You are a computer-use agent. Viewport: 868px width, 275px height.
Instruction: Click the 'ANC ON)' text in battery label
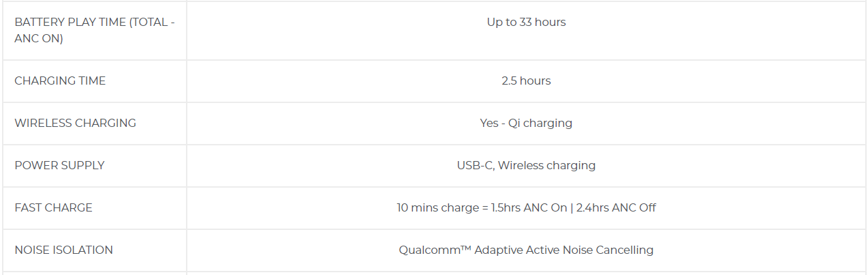(x=39, y=39)
